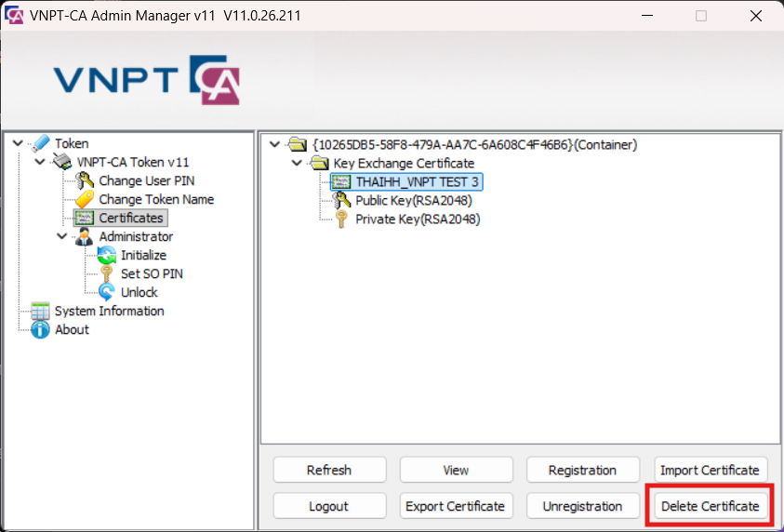
Task: Click the Import Certificate button
Action: [x=711, y=470]
